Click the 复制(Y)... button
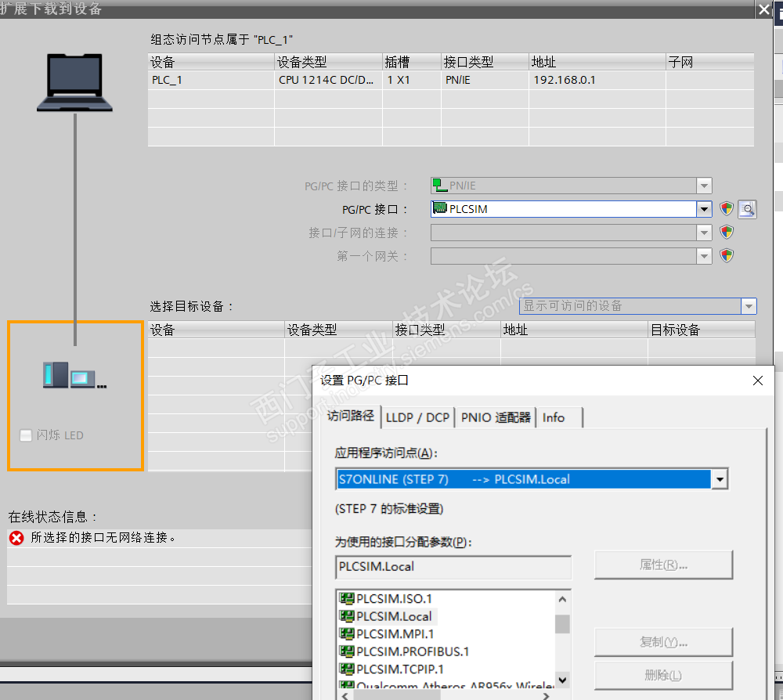 coord(664,641)
